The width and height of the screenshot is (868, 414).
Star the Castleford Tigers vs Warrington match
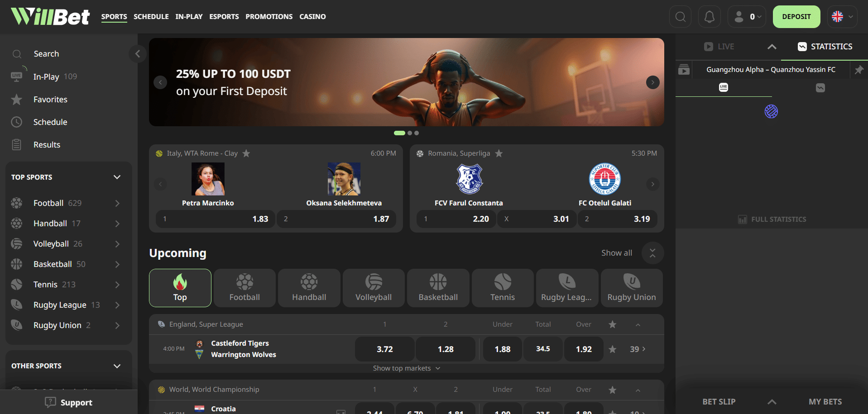pos(612,349)
